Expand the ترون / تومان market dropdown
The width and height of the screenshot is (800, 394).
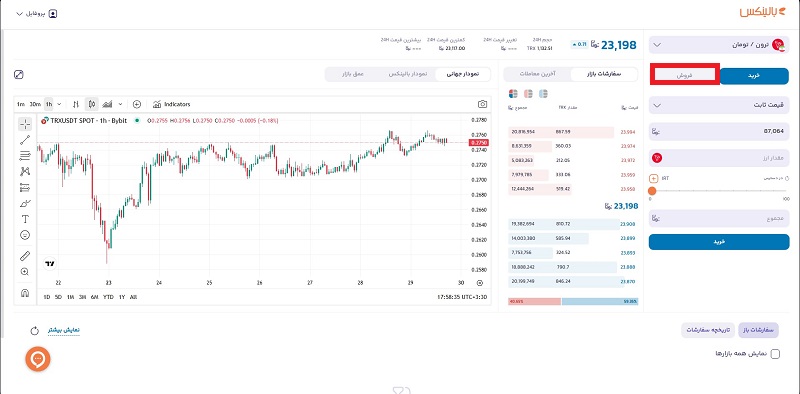click(x=718, y=45)
